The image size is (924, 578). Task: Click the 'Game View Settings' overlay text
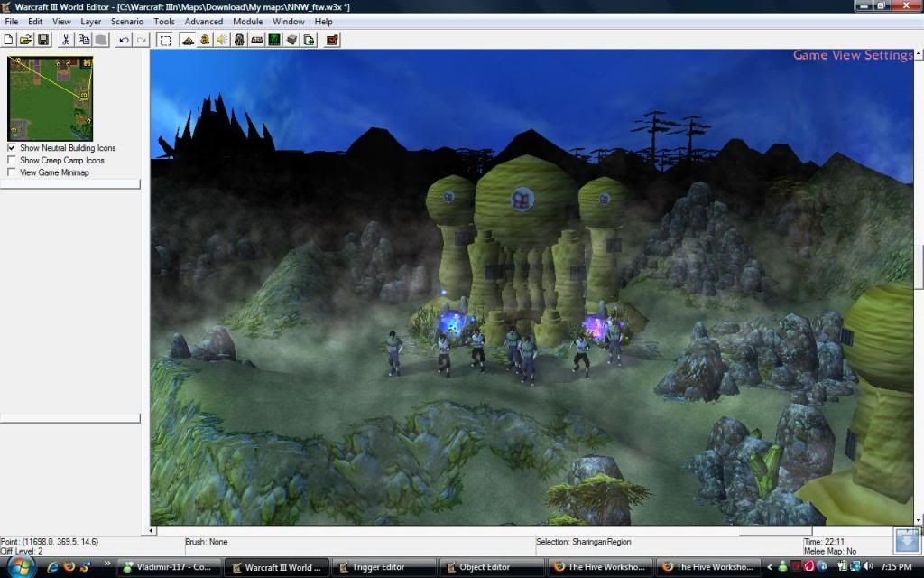(x=853, y=55)
